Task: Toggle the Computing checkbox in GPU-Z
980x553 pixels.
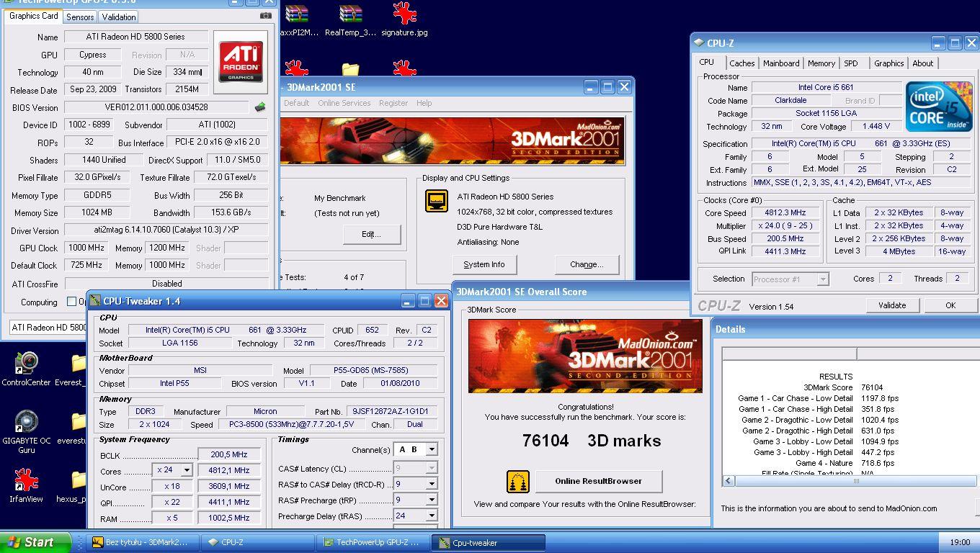Action: click(x=71, y=302)
